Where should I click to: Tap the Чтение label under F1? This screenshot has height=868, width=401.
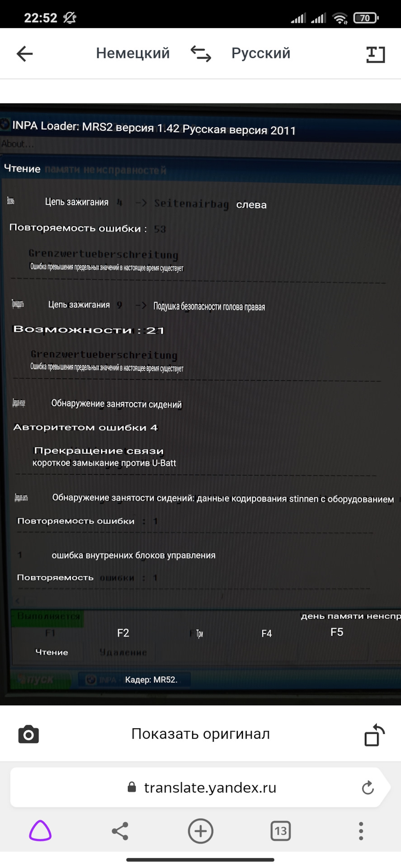point(52,652)
